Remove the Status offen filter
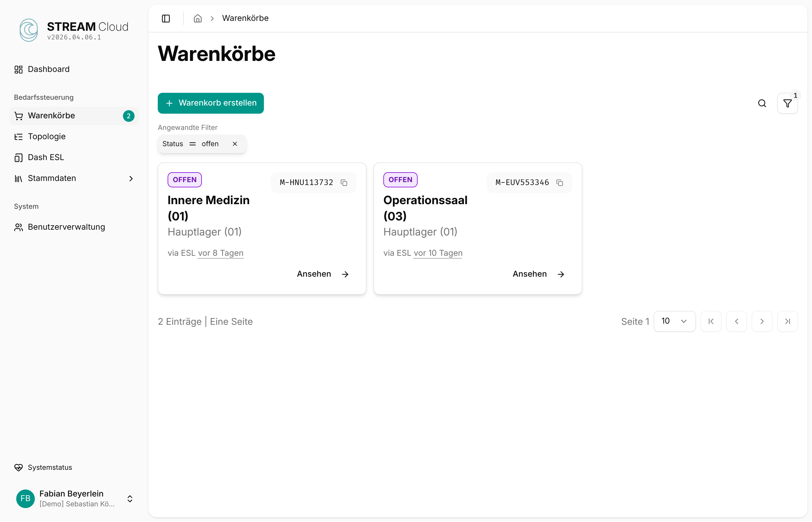Viewport: 812px width, 522px height. 235,144
